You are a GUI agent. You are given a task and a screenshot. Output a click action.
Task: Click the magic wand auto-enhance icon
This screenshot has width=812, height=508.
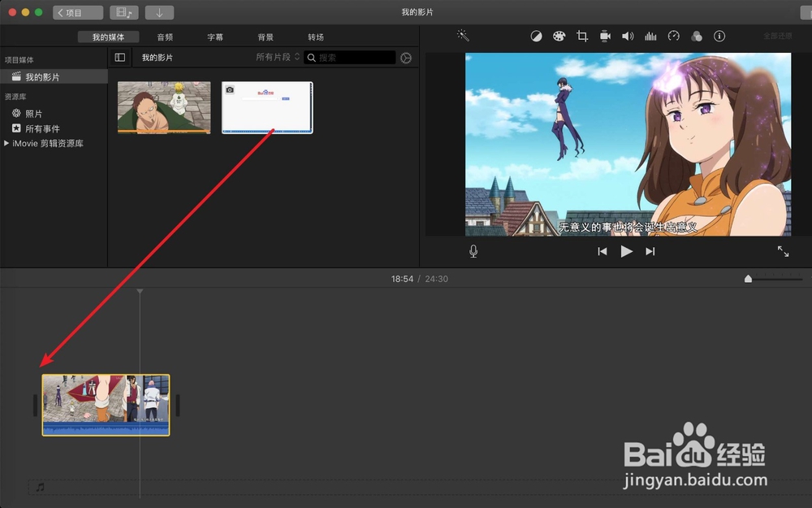[x=463, y=35]
